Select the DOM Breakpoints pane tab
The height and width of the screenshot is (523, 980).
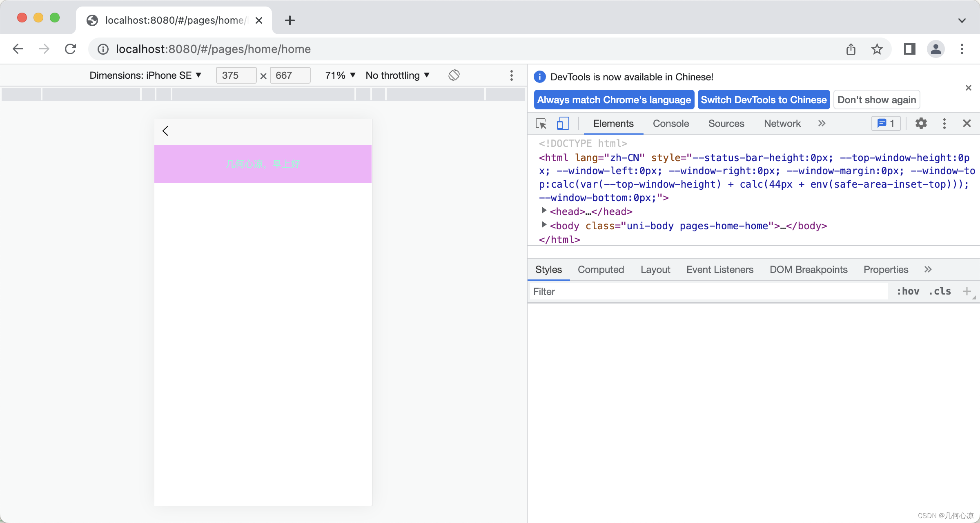tap(808, 270)
